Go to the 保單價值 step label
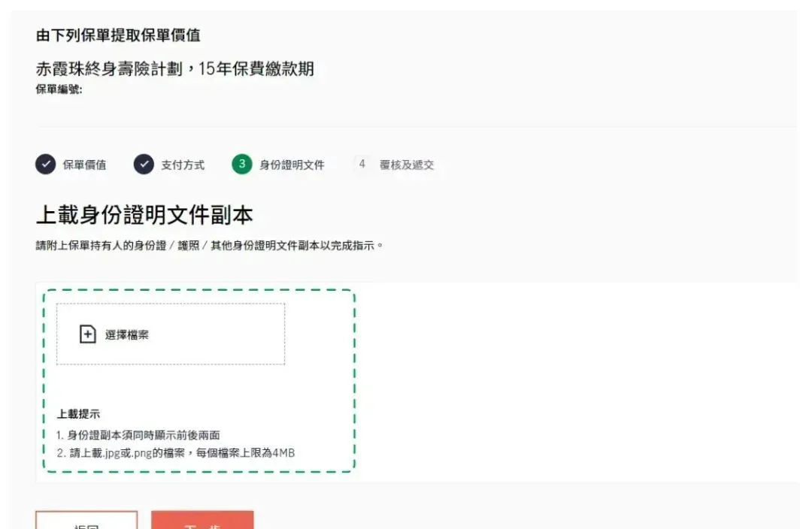The image size is (812, 529). point(84,165)
